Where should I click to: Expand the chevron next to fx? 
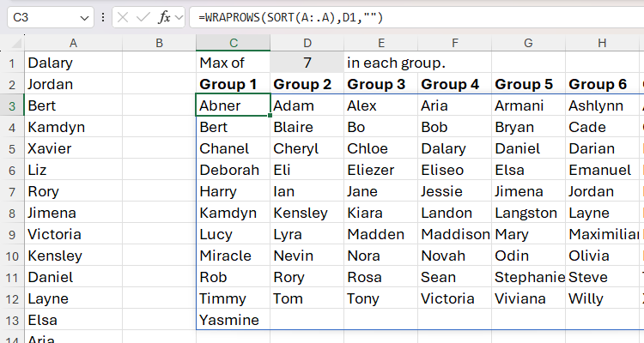[x=179, y=17]
